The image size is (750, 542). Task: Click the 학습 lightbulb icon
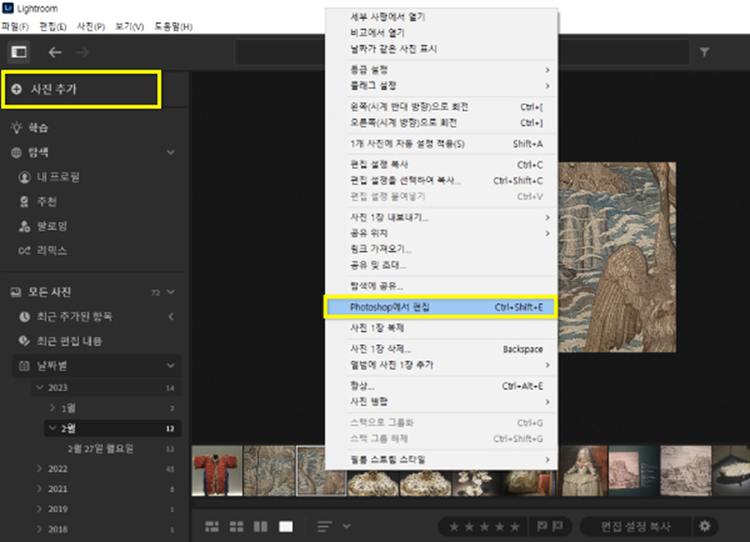coord(17,128)
